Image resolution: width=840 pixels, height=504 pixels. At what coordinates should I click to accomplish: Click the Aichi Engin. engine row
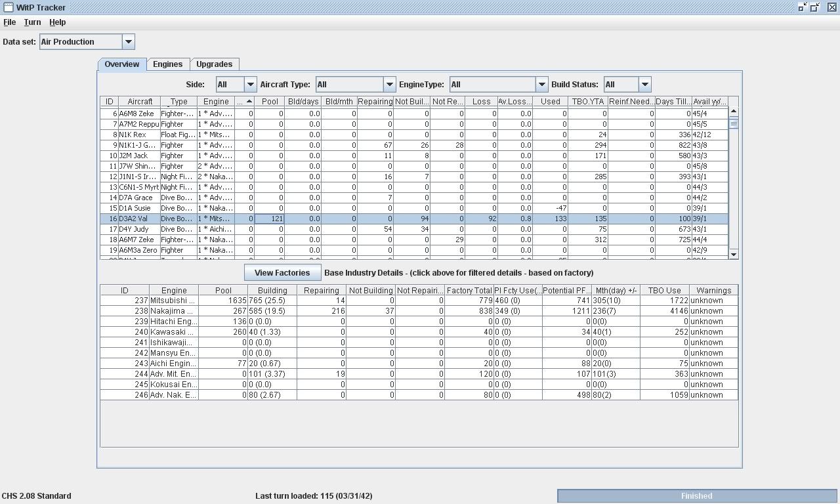419,364
